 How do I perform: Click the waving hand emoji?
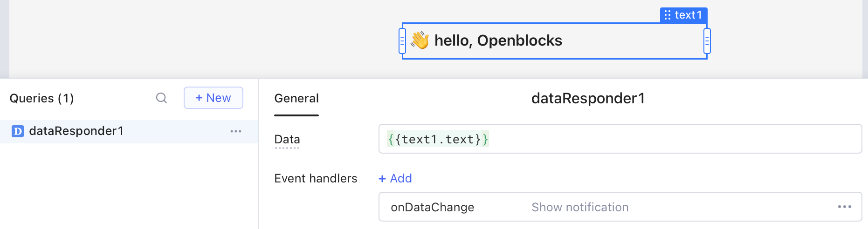(420, 40)
